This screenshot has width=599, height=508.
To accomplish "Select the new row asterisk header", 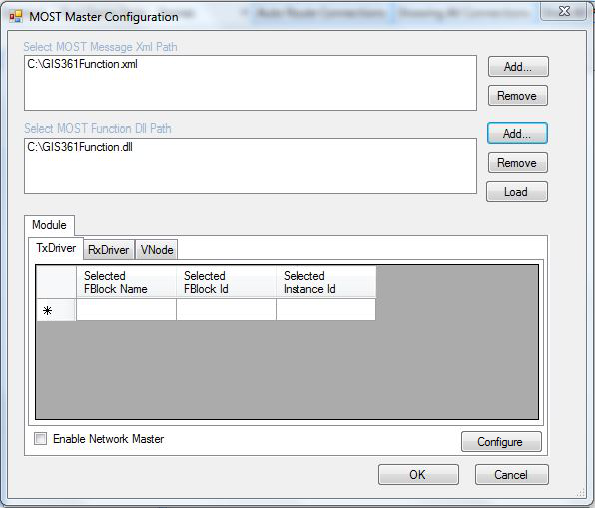I will [x=56, y=310].
